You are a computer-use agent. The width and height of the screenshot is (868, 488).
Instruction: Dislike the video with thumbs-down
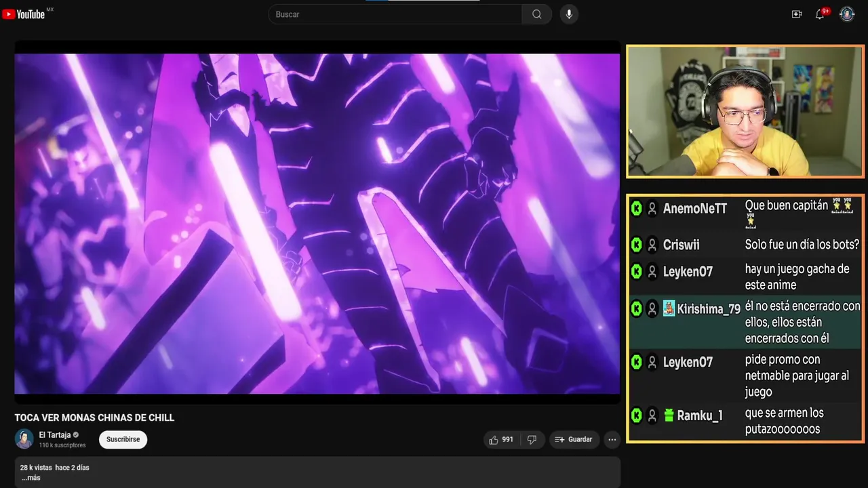(x=532, y=440)
